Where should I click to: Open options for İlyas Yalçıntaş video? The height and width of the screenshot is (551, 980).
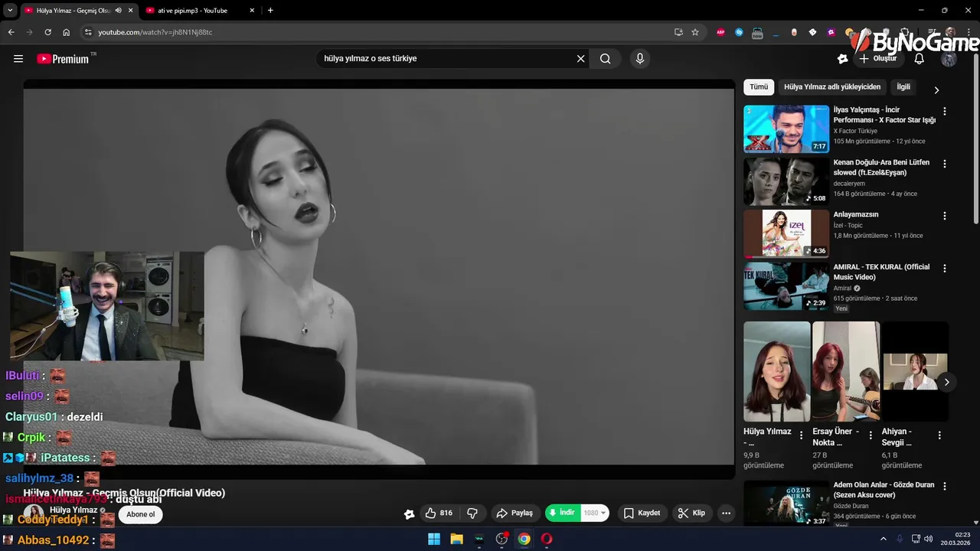[944, 111]
